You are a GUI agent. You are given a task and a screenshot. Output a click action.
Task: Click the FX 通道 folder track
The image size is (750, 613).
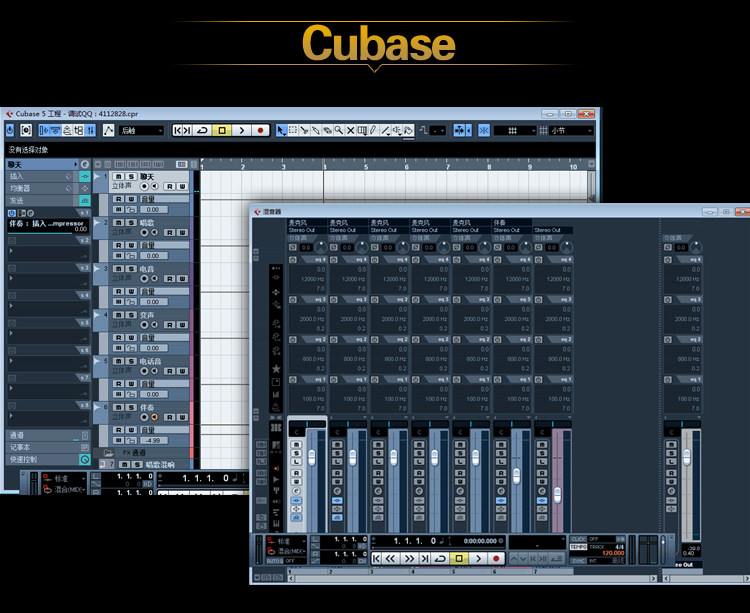[x=143, y=452]
